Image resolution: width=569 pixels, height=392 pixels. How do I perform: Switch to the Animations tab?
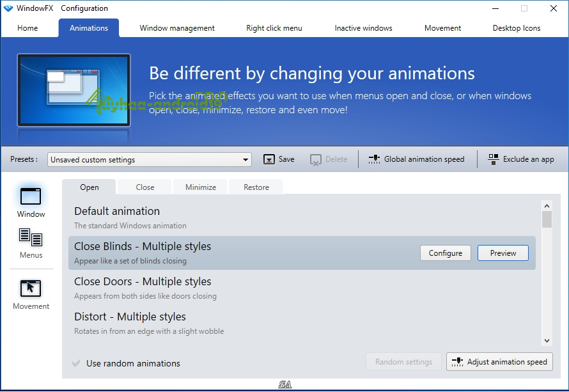coord(89,28)
